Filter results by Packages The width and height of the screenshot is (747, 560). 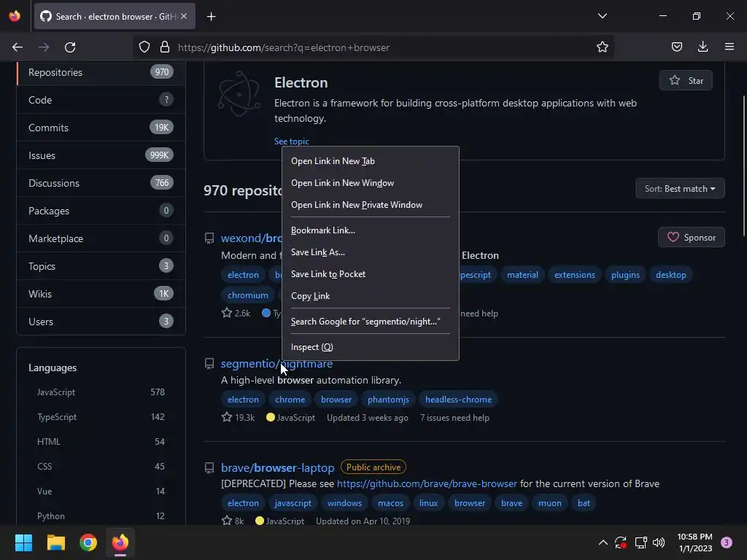click(101, 211)
